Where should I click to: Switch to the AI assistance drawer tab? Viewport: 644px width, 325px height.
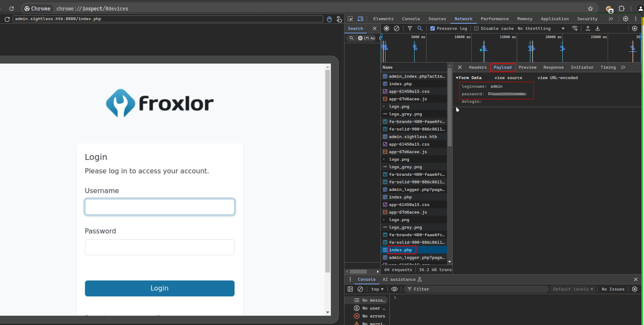402,279
